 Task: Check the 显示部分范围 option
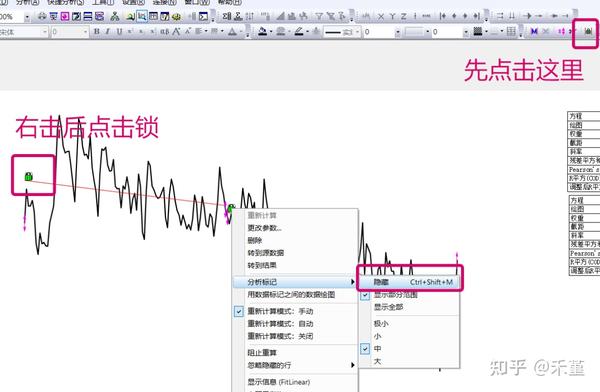point(395,295)
